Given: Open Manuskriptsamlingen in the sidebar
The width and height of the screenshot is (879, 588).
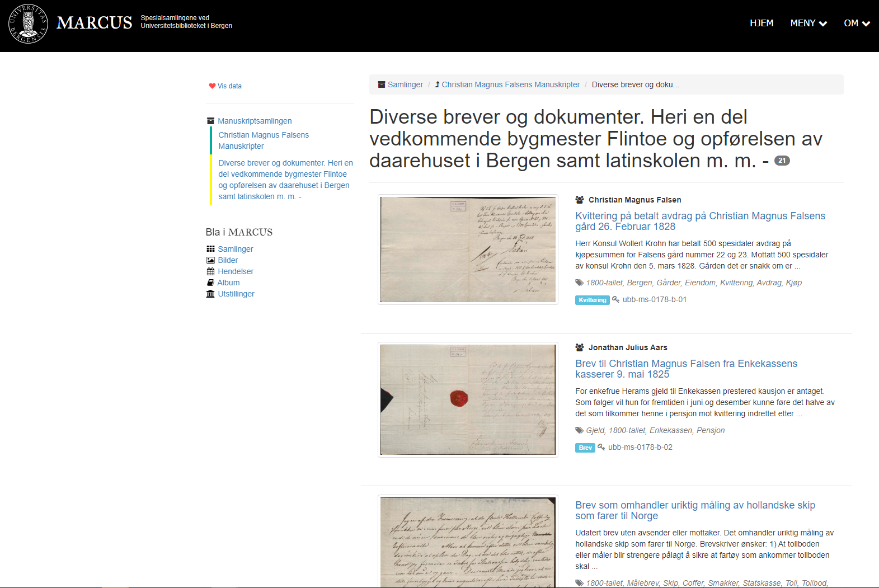Looking at the screenshot, I should (255, 121).
